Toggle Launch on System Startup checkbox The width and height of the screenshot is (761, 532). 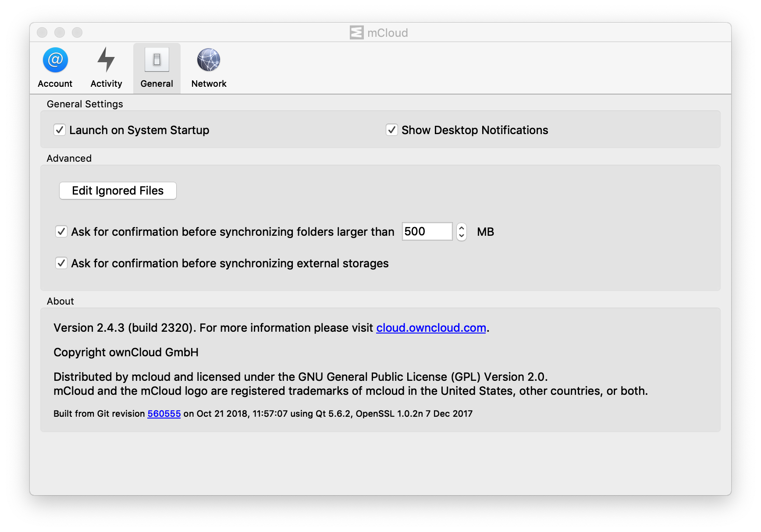(x=60, y=130)
